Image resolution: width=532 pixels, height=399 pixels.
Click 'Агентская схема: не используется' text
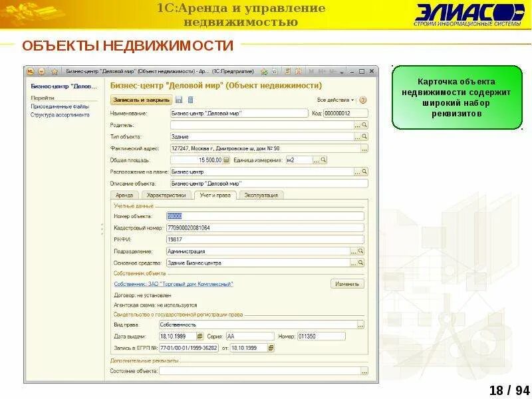click(156, 305)
